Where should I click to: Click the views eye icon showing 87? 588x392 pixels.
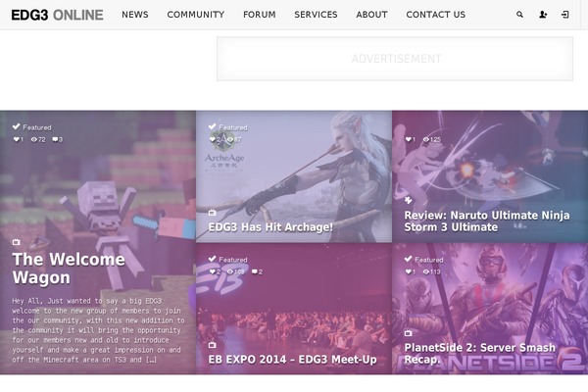pos(230,139)
